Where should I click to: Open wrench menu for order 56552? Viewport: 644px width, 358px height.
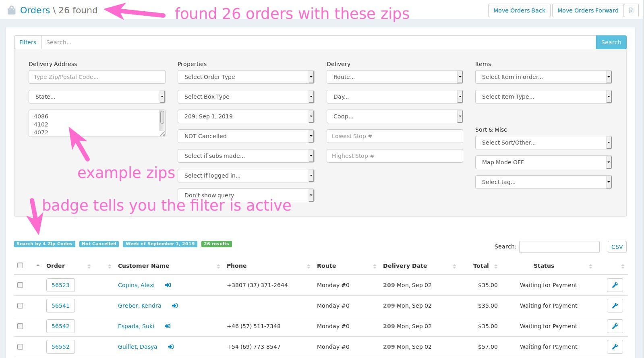[x=615, y=347]
